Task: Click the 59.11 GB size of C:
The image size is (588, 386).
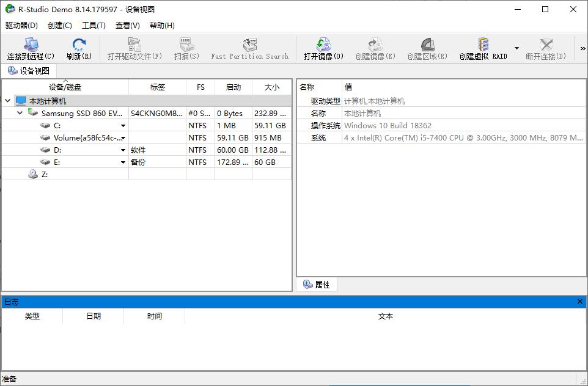Action: pyautogui.click(x=270, y=126)
